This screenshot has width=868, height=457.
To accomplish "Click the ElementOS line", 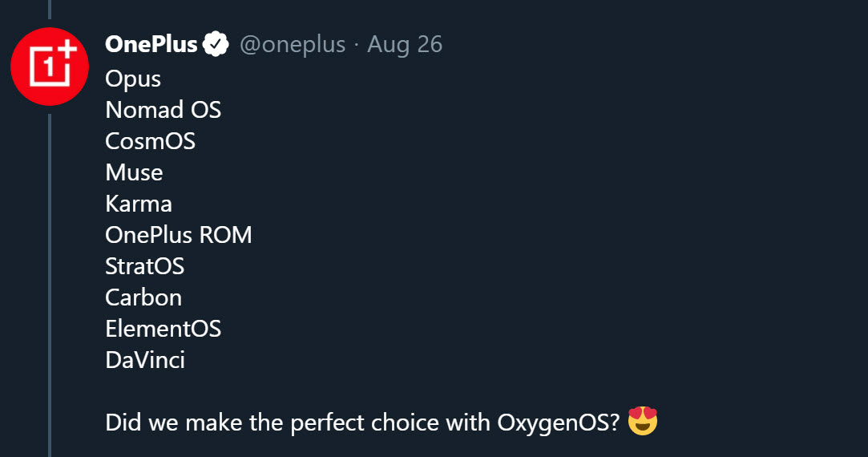I will 163,329.
